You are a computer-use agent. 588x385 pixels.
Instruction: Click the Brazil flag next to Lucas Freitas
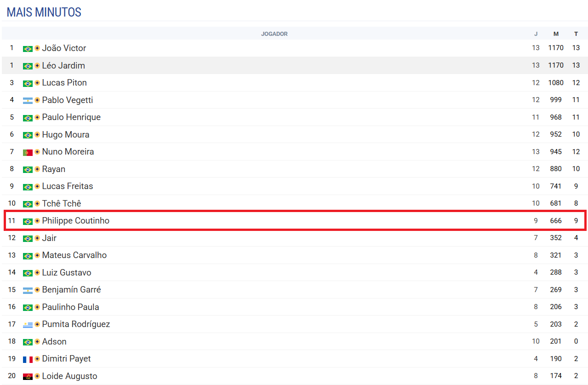(x=28, y=187)
